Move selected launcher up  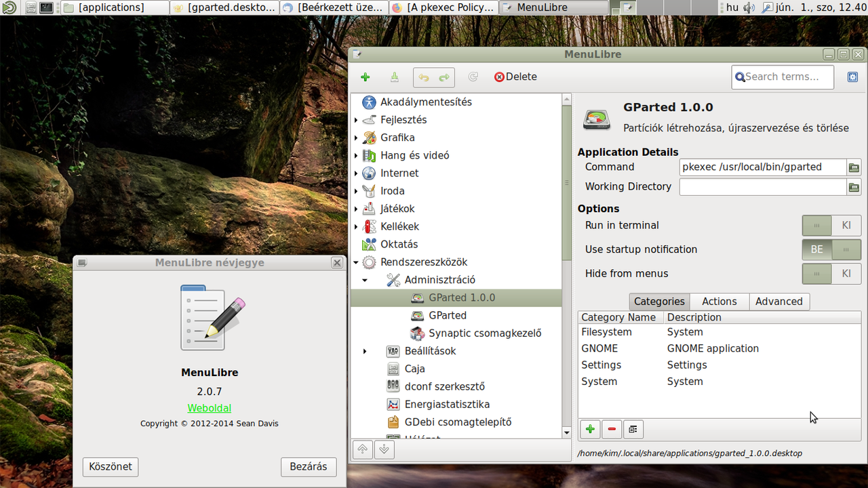(x=363, y=449)
